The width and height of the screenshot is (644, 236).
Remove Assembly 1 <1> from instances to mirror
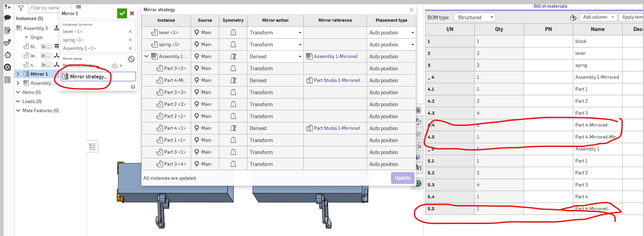click(x=130, y=49)
